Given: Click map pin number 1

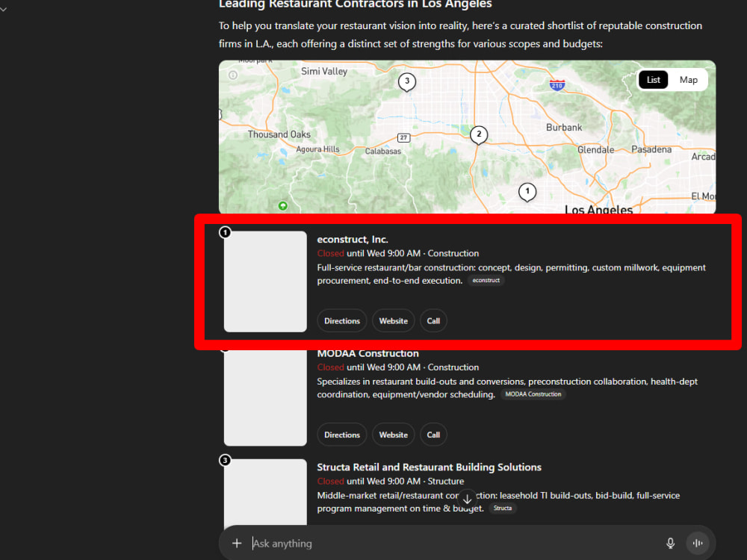Looking at the screenshot, I should pyautogui.click(x=527, y=192).
